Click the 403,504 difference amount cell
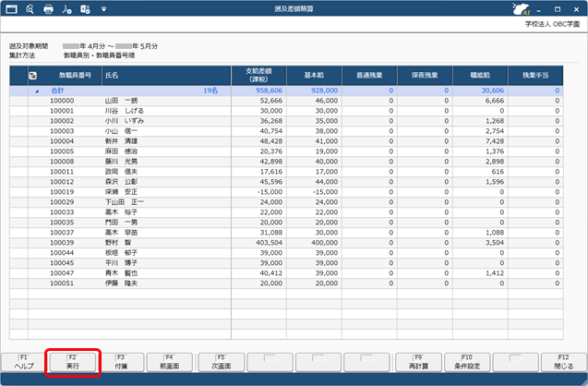Viewport: 588px width, 386px height. (x=258, y=243)
